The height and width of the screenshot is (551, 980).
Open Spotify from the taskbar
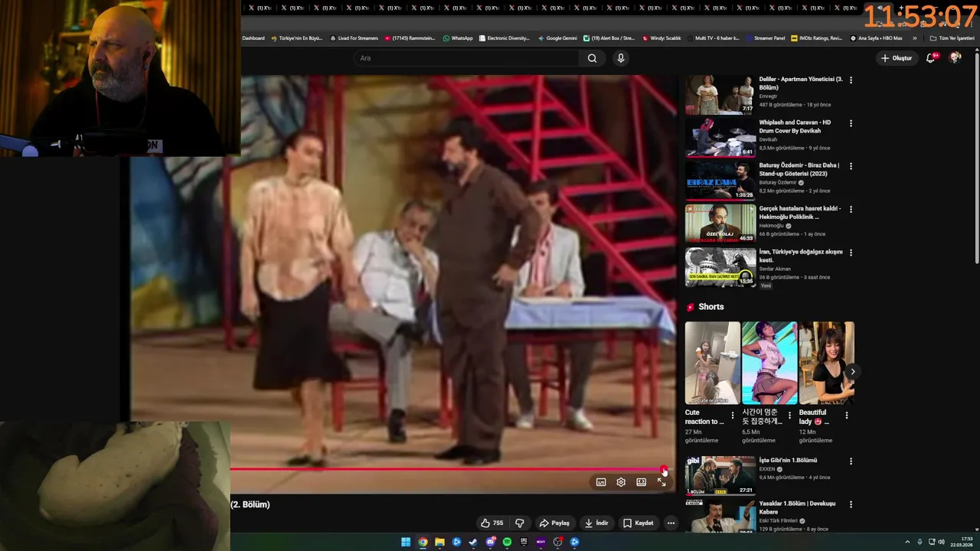507,542
